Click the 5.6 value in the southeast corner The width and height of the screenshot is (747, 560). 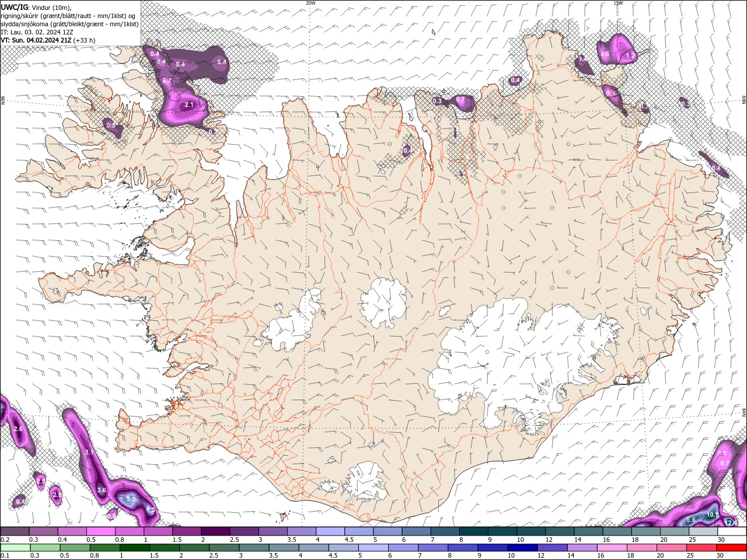(692, 520)
